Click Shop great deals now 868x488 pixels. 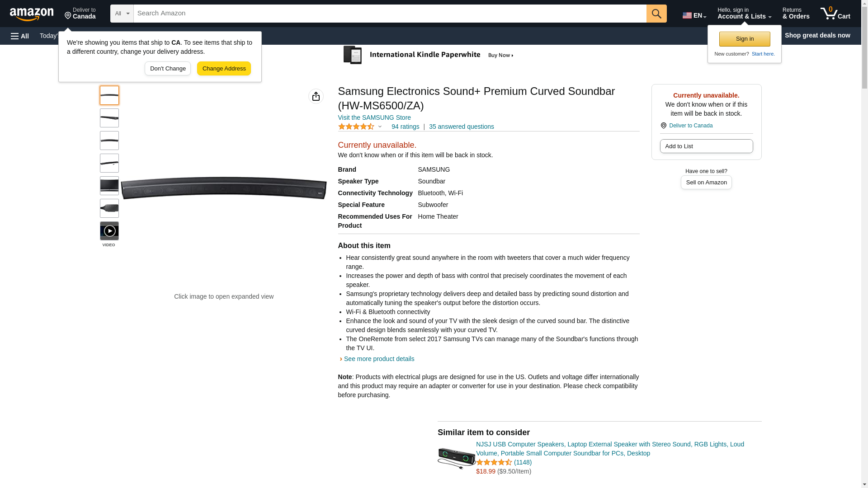pyautogui.click(x=817, y=35)
